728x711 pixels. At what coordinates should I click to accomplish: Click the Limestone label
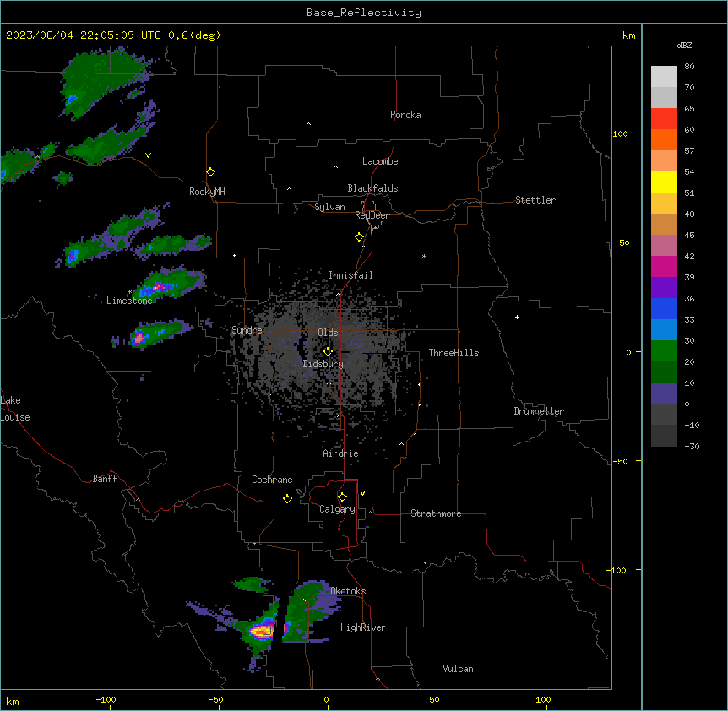point(129,301)
